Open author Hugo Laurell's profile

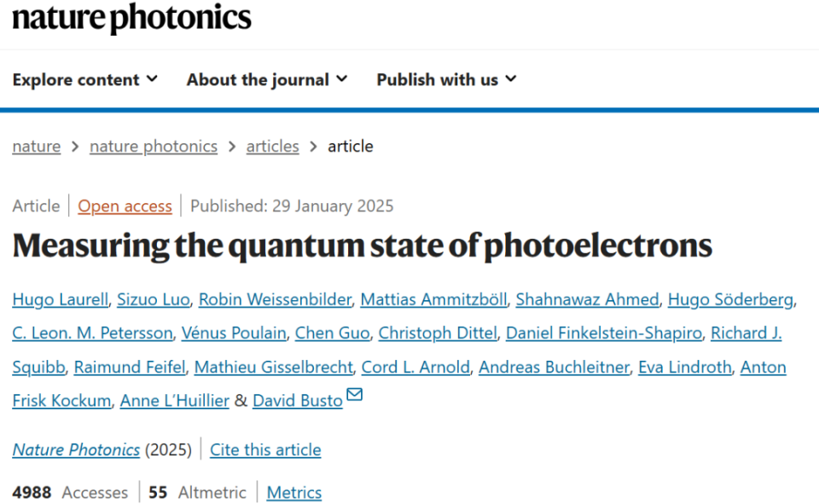pyautogui.click(x=60, y=299)
